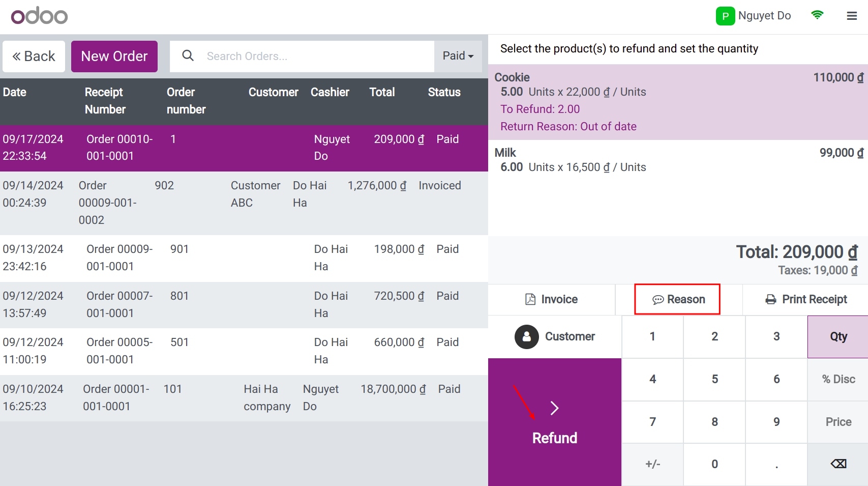Tap the decimal point numpad key

coord(776,464)
